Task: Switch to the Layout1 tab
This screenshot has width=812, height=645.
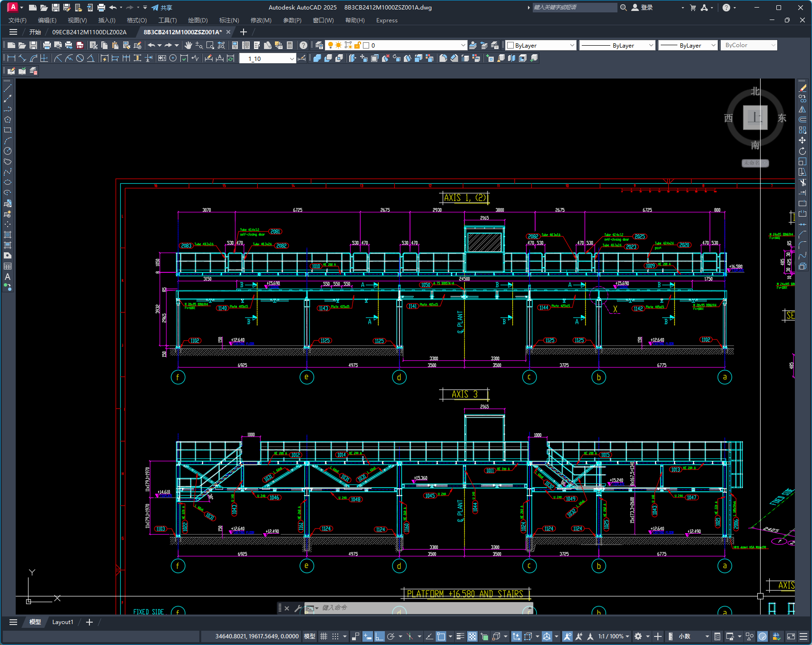Action: [x=63, y=622]
